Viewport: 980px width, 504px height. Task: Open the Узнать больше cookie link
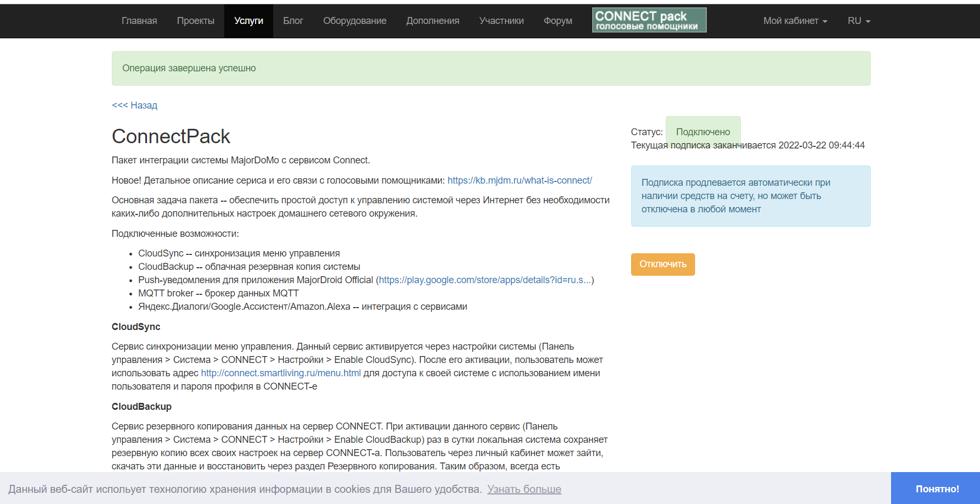[x=524, y=489]
